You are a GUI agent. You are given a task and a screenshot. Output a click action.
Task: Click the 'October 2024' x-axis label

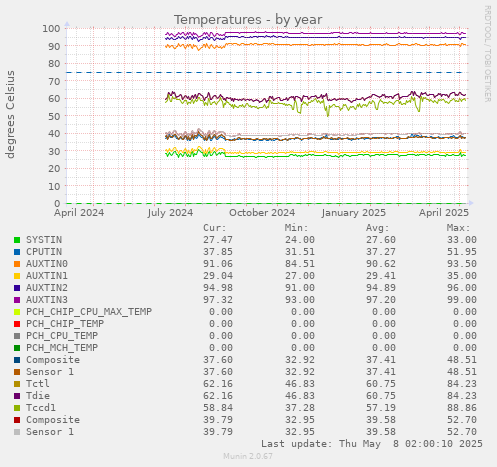[x=262, y=213]
